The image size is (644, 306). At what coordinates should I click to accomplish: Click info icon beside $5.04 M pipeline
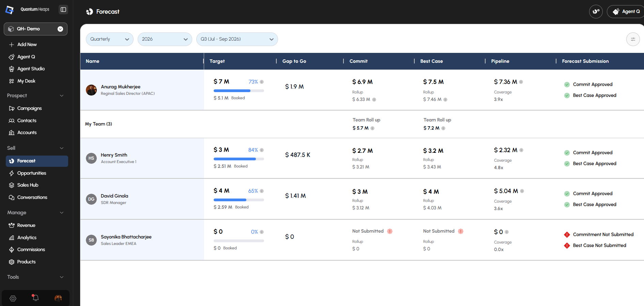(x=522, y=191)
